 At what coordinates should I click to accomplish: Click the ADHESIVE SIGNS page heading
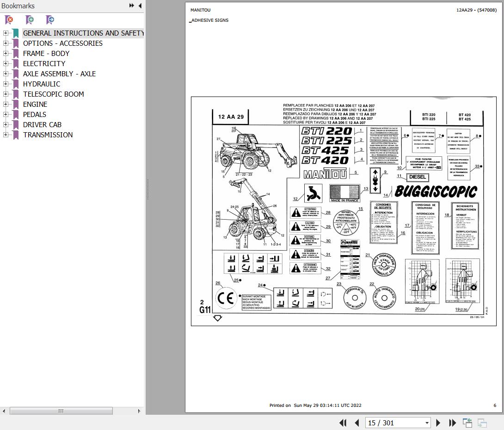pyautogui.click(x=209, y=20)
